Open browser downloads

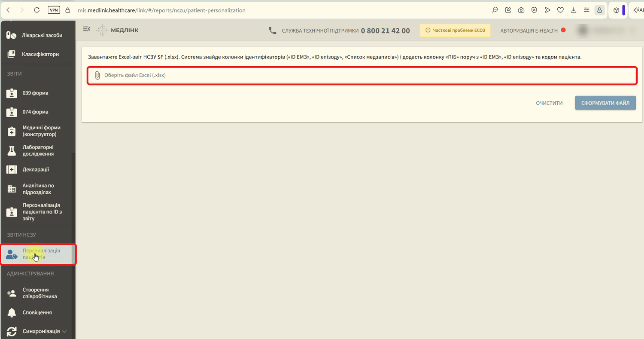[574, 10]
